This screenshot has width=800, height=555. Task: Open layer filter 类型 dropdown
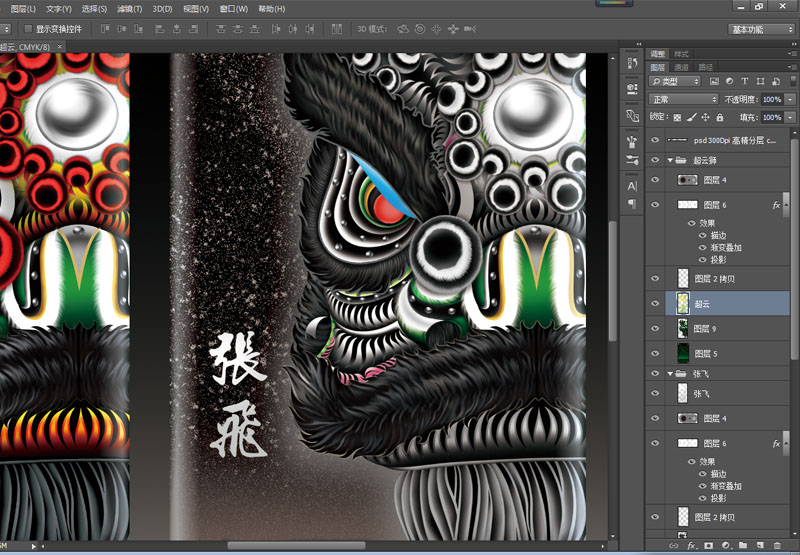click(x=674, y=81)
